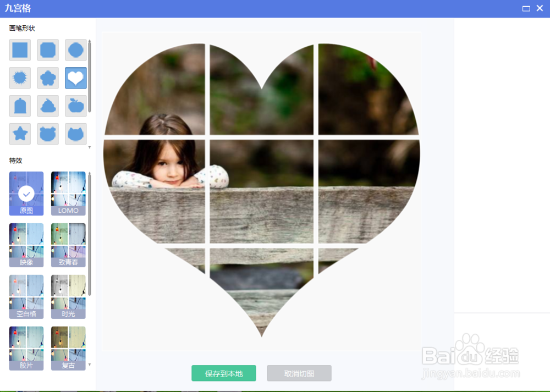Apply the LOMO effect
Screen dimensions: 550x392
click(x=68, y=193)
